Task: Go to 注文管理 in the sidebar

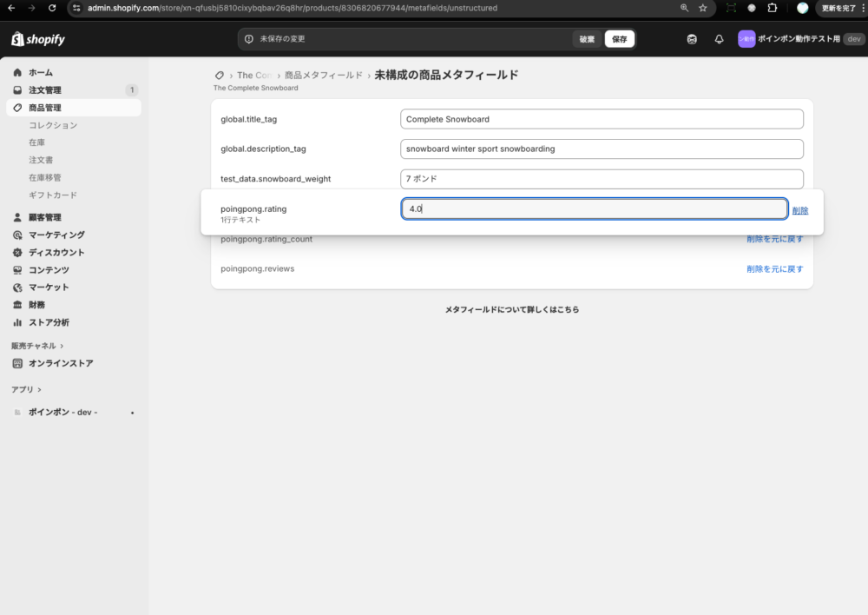Action: (45, 90)
